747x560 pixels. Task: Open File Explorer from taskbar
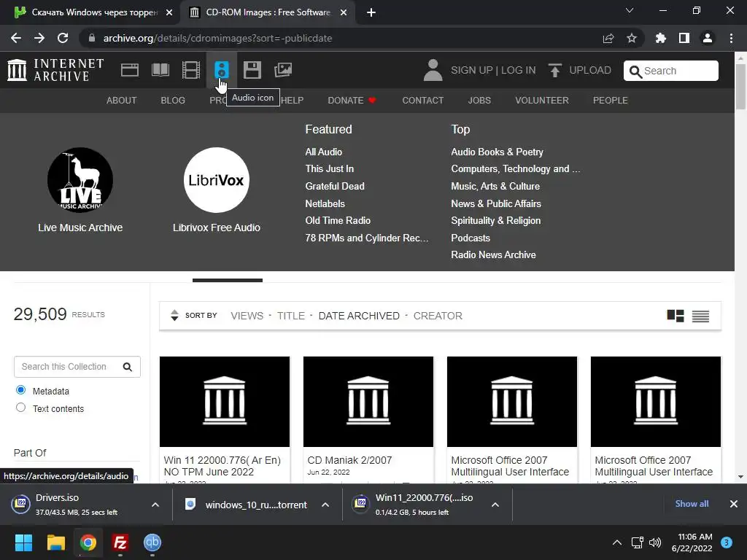tap(55, 542)
